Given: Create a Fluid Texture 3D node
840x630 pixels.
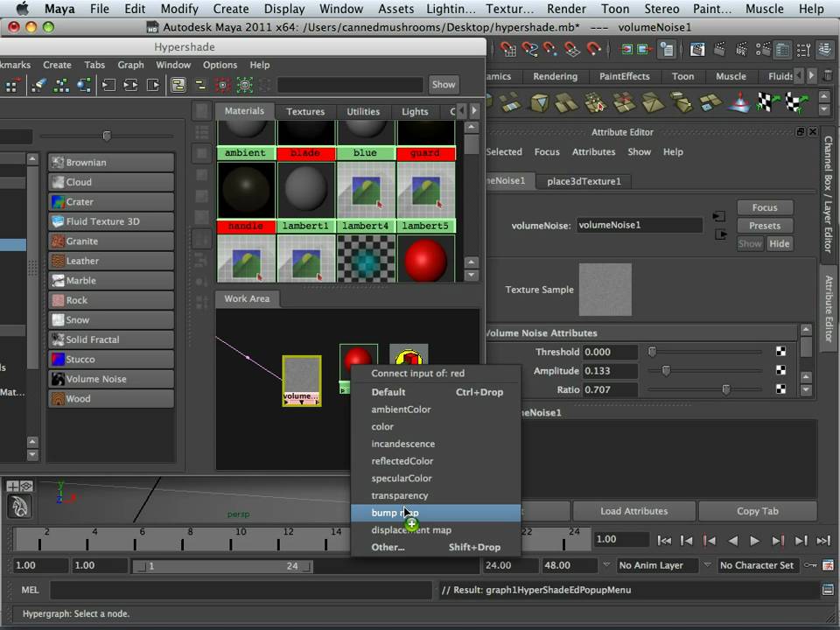Looking at the screenshot, I should tap(111, 221).
